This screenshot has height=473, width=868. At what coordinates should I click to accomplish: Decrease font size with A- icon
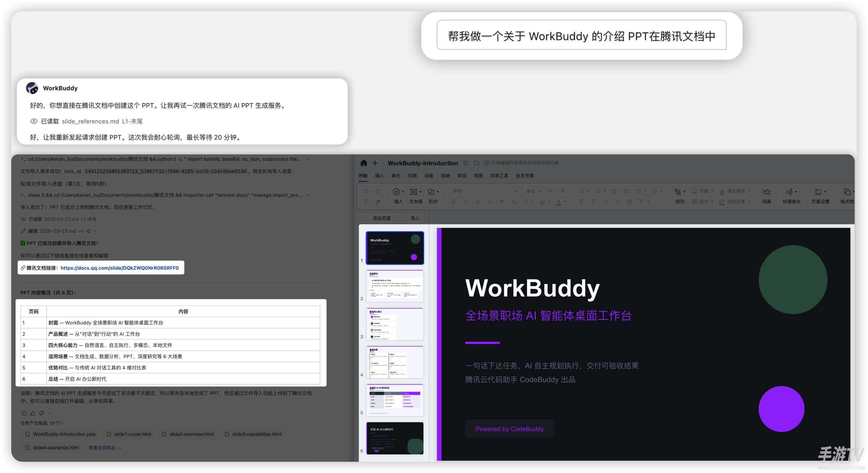click(563, 191)
